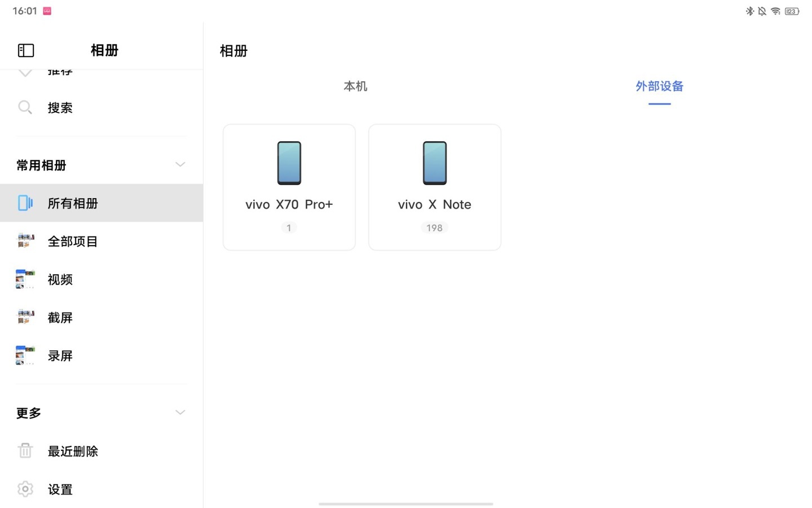Toggle the sidebar panel icon
The height and width of the screenshot is (508, 812).
click(26, 50)
